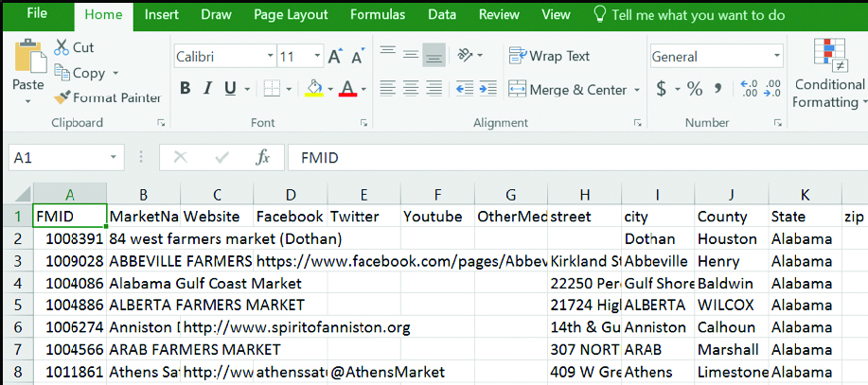This screenshot has width=868, height=385.
Task: Click the Name Box dropdown arrow
Action: pyautogui.click(x=114, y=158)
